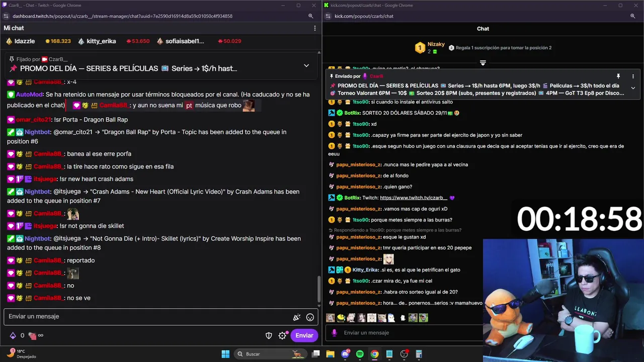Click 'Regala 1 suscripción para tomar la posición 2'
Screen dimensions: 644x362
pyautogui.click(x=503, y=48)
